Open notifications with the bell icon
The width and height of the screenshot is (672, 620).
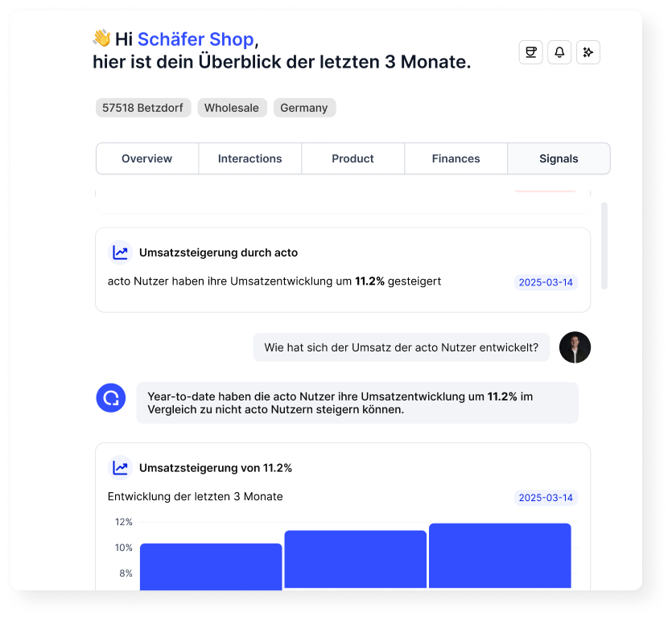tap(559, 52)
